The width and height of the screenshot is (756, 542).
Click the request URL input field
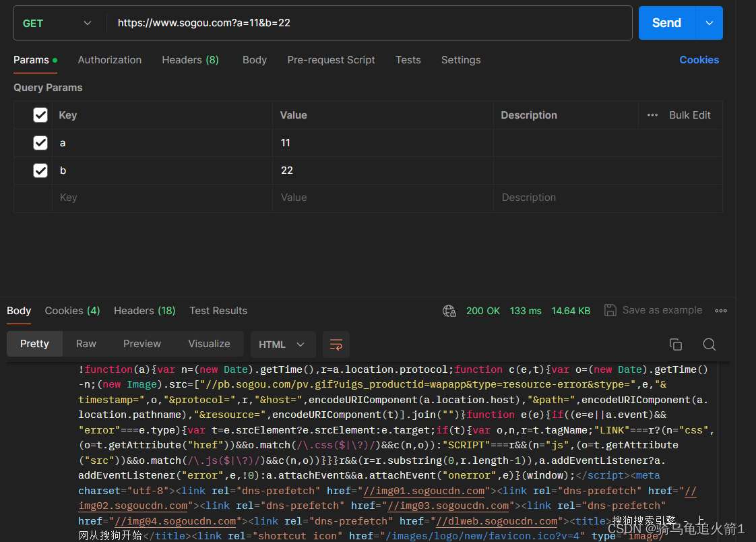369,23
